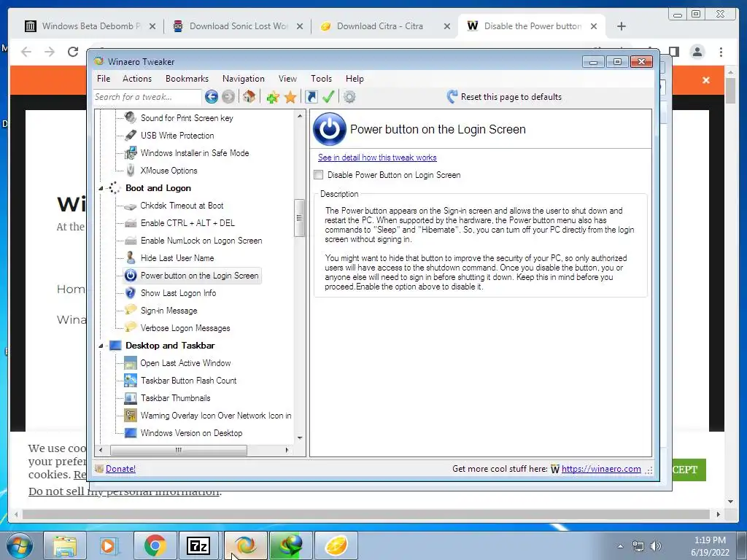Click browser reload button

coord(72,52)
